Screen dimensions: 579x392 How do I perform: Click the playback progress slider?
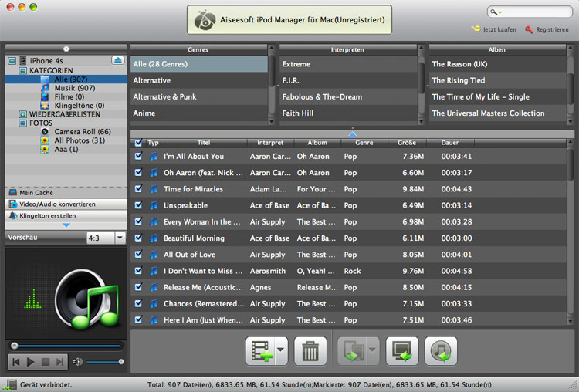[x=66, y=346]
